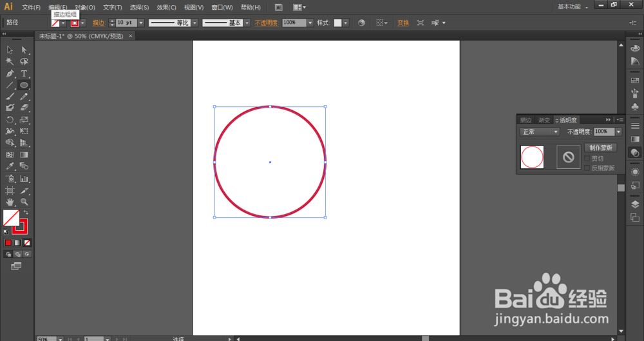Open 基本功能 workspace switcher
The image size is (644, 341).
coord(573,7)
